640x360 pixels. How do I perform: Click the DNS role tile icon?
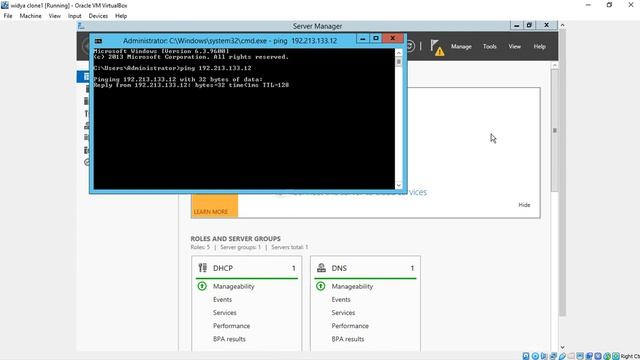pyautogui.click(x=321, y=268)
